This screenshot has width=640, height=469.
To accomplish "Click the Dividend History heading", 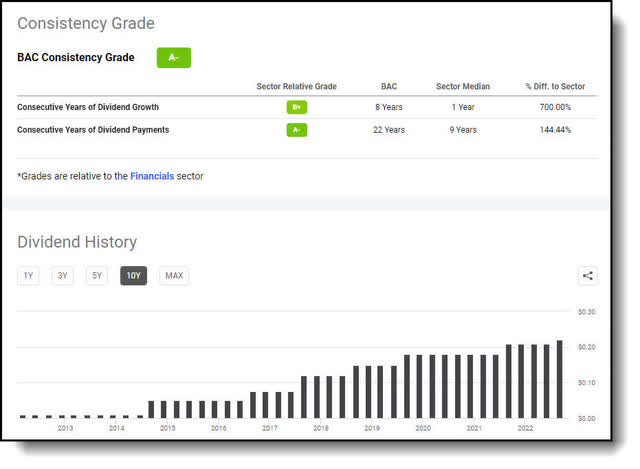I will (x=77, y=242).
